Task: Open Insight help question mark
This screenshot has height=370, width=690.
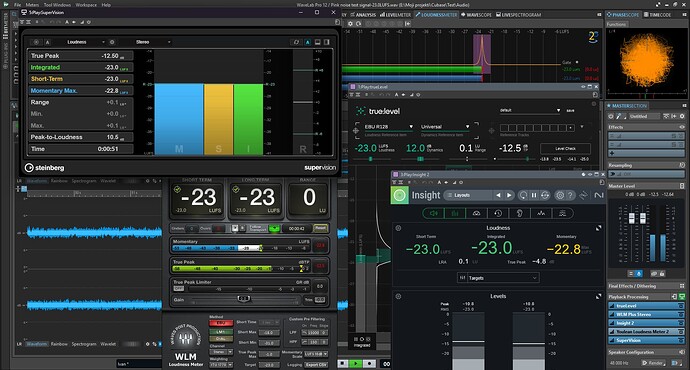Action: click(570, 195)
